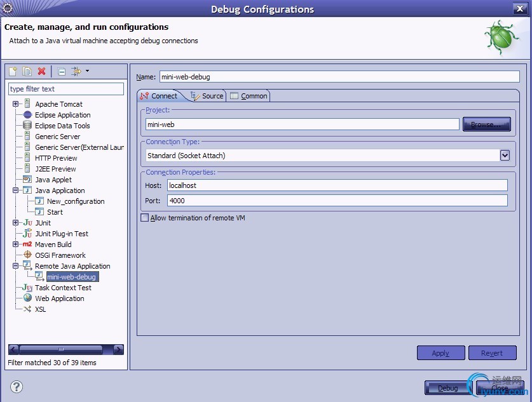Click the Browse project button
The height and width of the screenshot is (402, 532).
click(486, 124)
